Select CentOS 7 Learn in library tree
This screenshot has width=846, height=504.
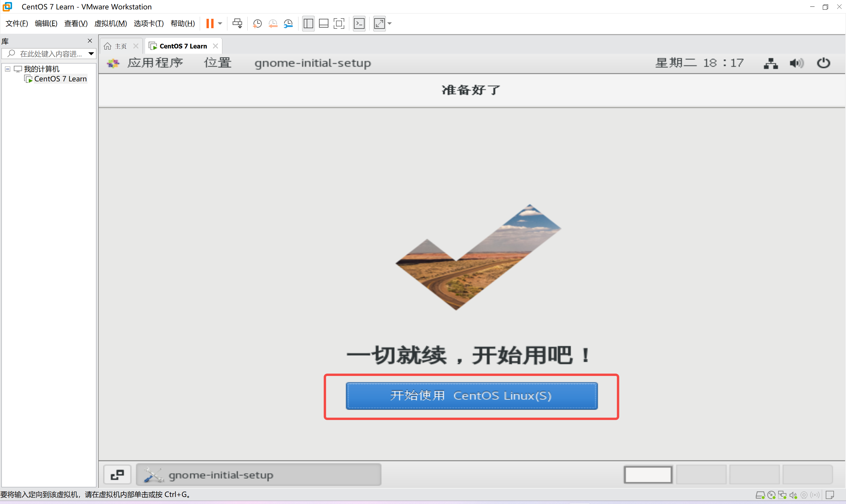[x=61, y=79]
